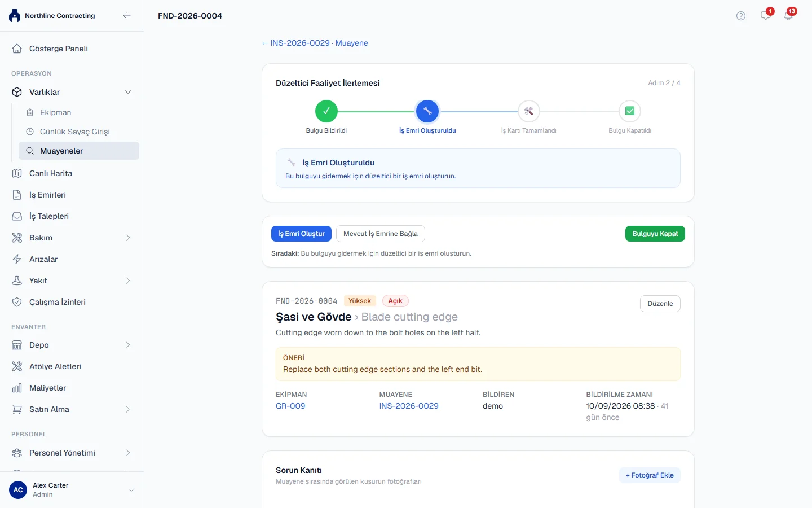
Task: Expand the Bakım submenu chevron
Action: (x=128, y=238)
